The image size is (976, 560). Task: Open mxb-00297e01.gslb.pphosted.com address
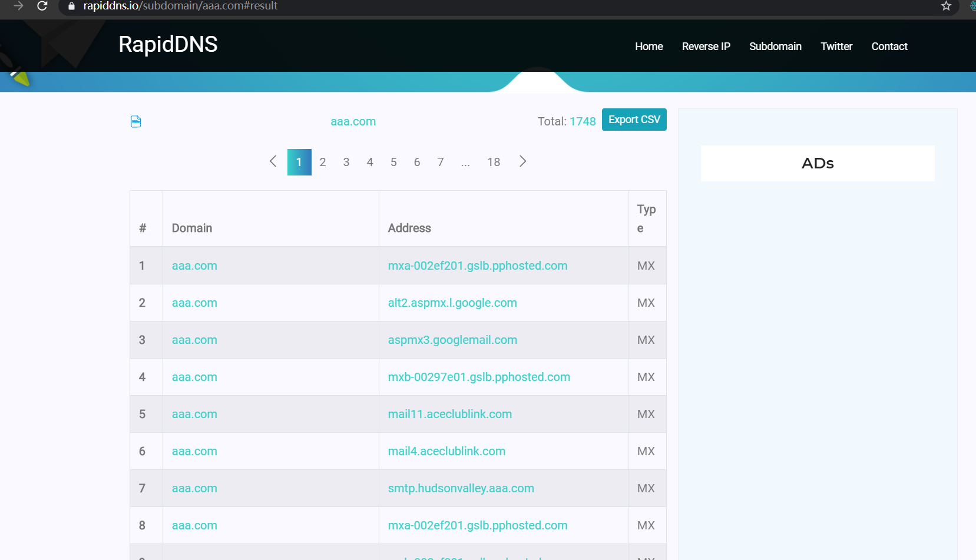(479, 377)
